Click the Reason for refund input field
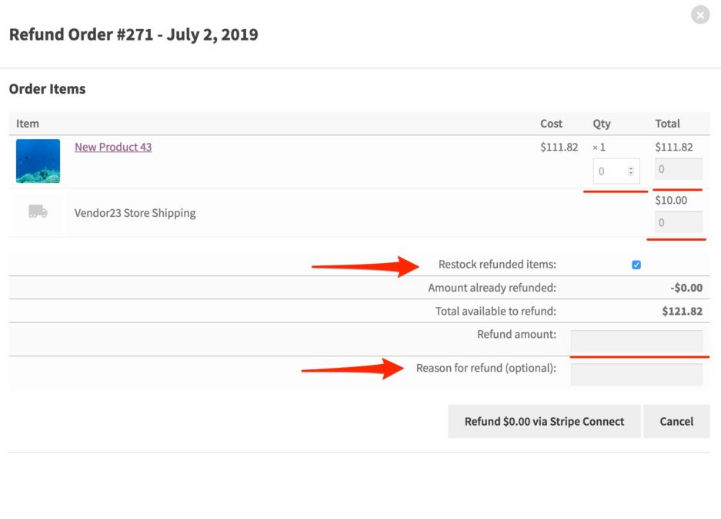The width and height of the screenshot is (721, 519). click(x=636, y=374)
